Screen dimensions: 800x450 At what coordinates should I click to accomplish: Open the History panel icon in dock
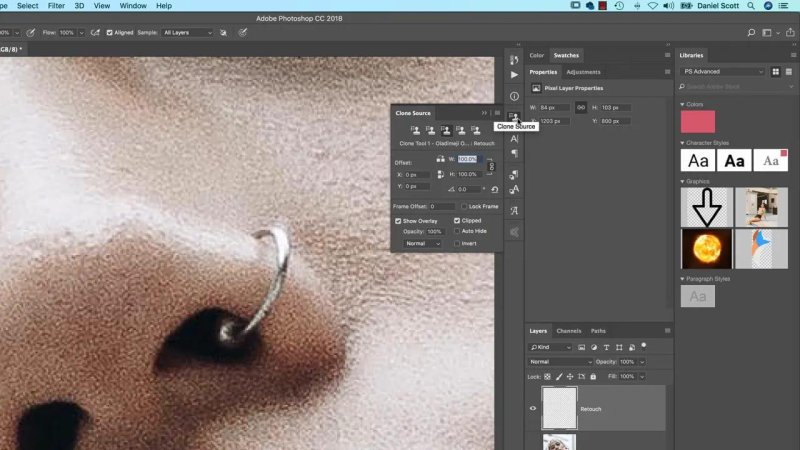pyautogui.click(x=514, y=60)
